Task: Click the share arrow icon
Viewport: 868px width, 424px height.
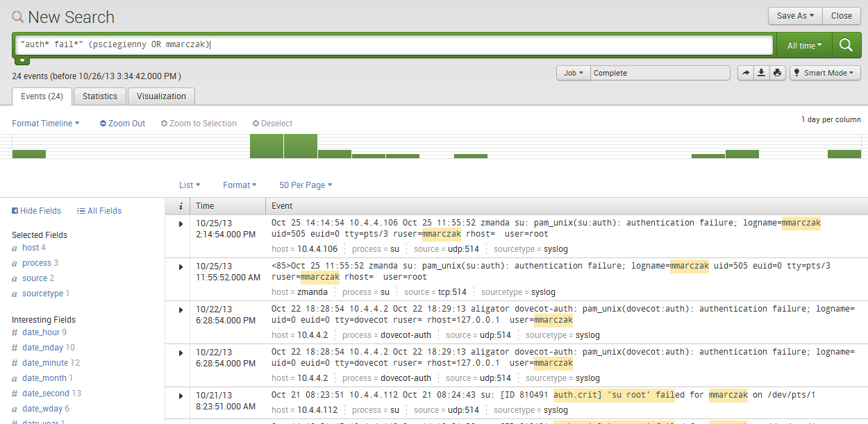Action: tap(745, 73)
